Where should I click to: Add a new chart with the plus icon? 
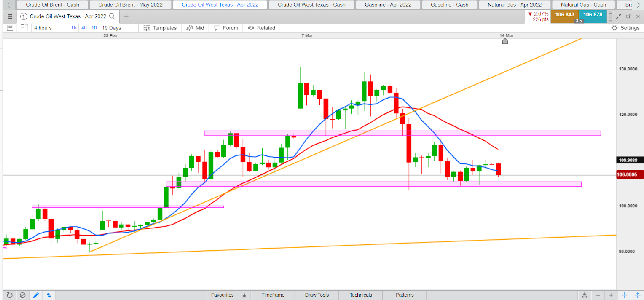[x=126, y=16]
